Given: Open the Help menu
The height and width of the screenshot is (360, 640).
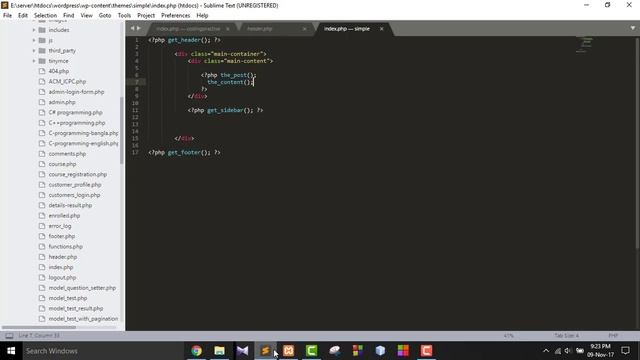Looking at the screenshot, I should click(x=202, y=15).
